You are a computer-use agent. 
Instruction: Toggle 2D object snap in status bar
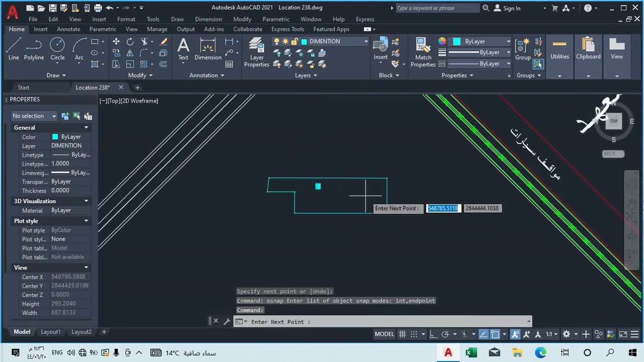495,334
